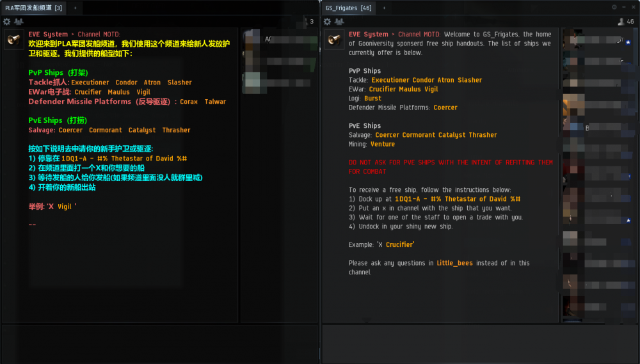Screen dimensions: 640x364
Task: Open settings gear in PLA军团发船频道 window
Action: tap(6, 22)
